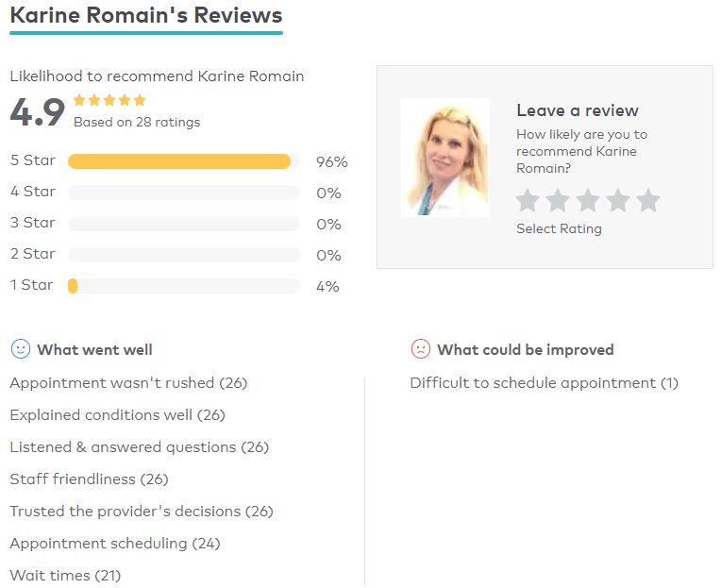Click Explained conditions well (26)
The image size is (721, 588).
(118, 415)
